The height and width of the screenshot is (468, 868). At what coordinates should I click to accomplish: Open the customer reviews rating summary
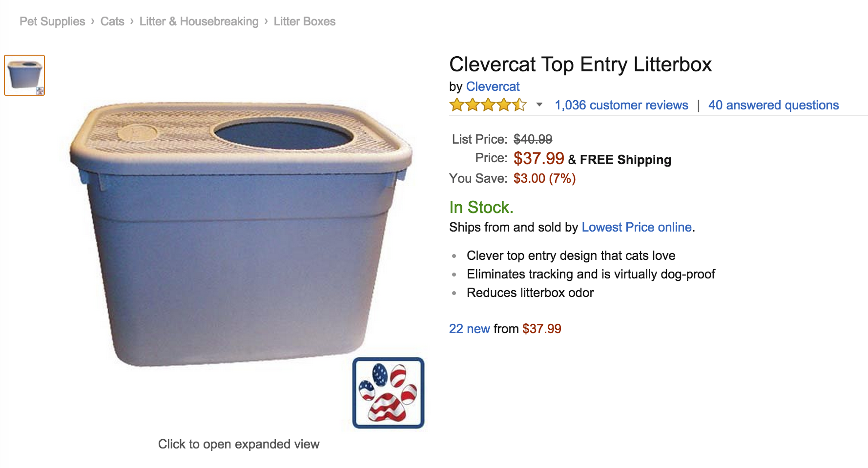pos(488,105)
